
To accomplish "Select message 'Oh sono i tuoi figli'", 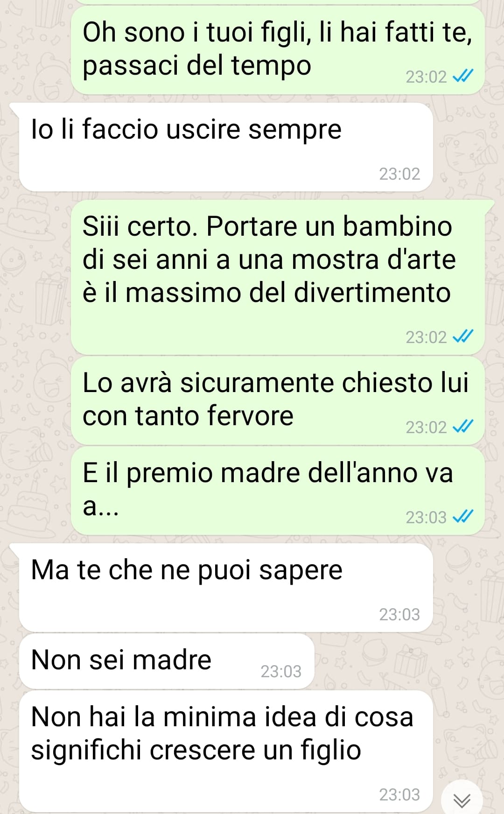I will [x=278, y=49].
